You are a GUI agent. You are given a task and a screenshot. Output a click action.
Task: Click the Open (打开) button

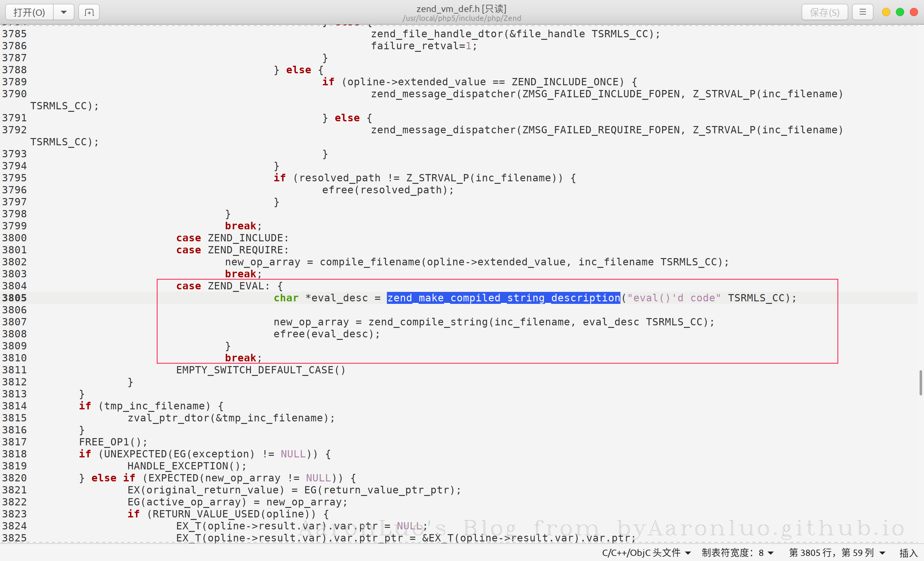(x=29, y=12)
